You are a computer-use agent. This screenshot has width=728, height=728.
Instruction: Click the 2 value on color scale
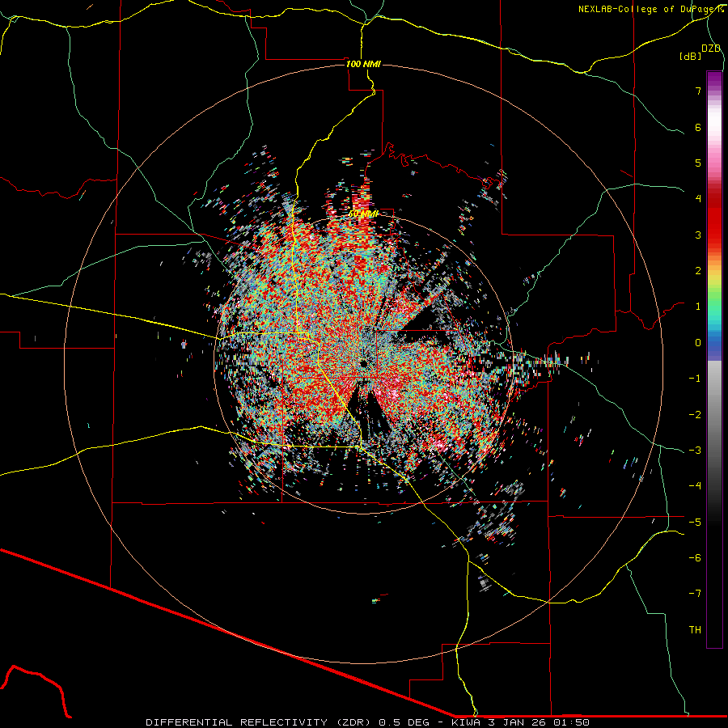tap(698, 271)
